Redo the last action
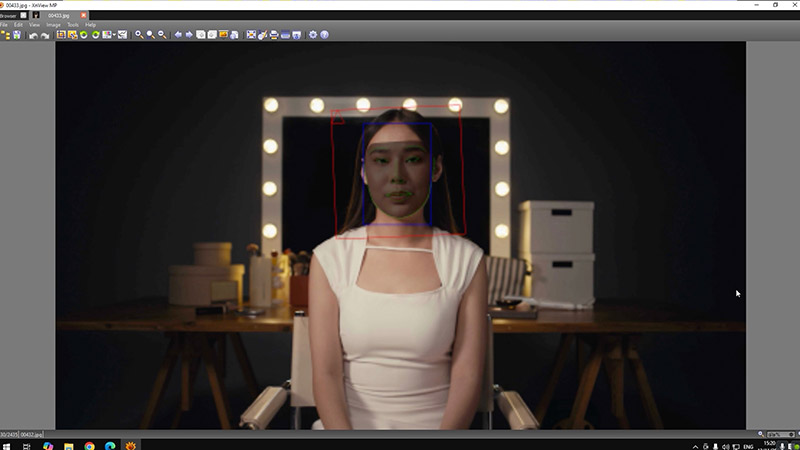The image size is (800, 450). coord(45,35)
